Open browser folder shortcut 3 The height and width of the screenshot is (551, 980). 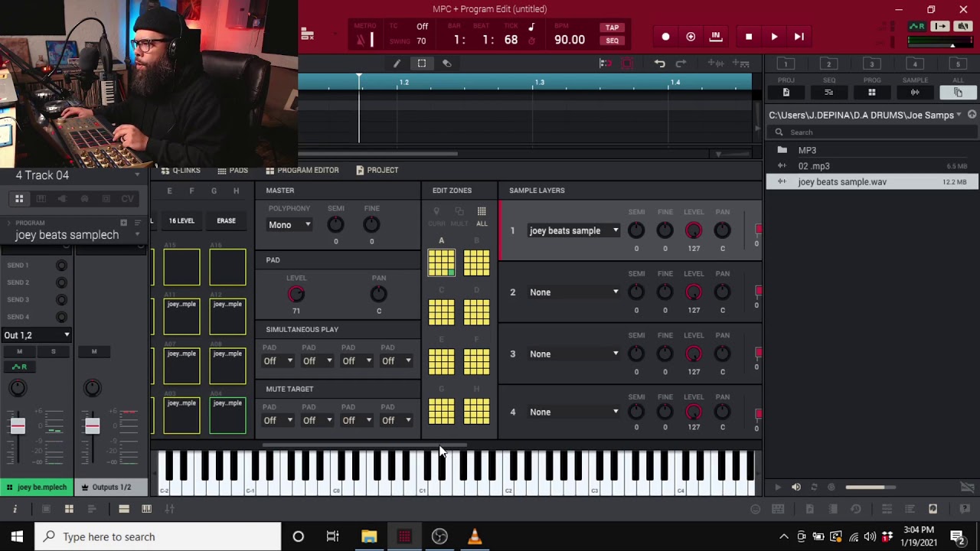pyautogui.click(x=871, y=64)
